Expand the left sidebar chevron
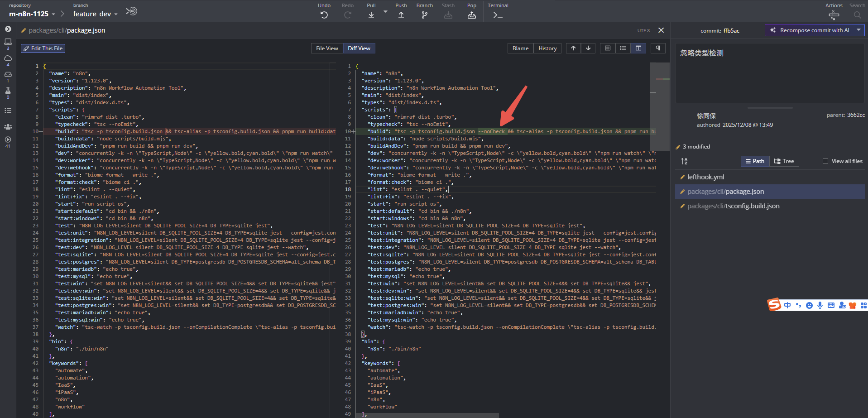 [8, 29]
